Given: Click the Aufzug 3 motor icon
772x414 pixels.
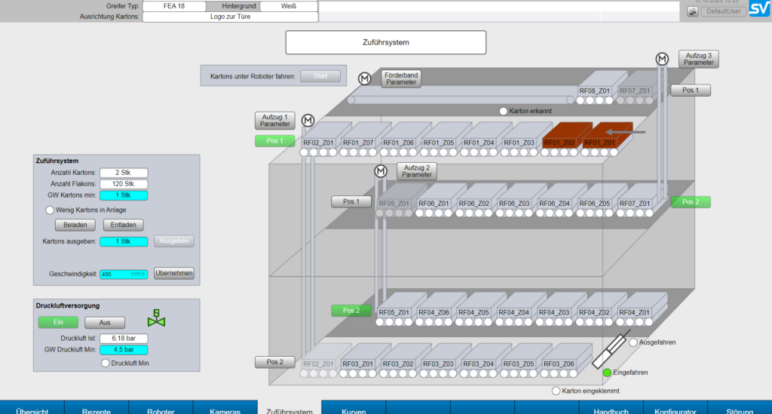Looking at the screenshot, I should pos(662,59).
